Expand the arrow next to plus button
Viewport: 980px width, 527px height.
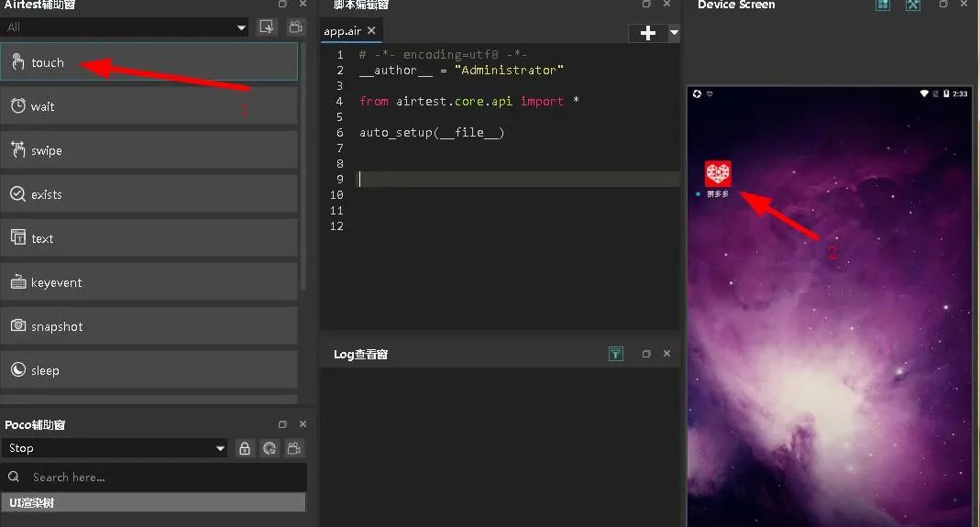pyautogui.click(x=674, y=32)
